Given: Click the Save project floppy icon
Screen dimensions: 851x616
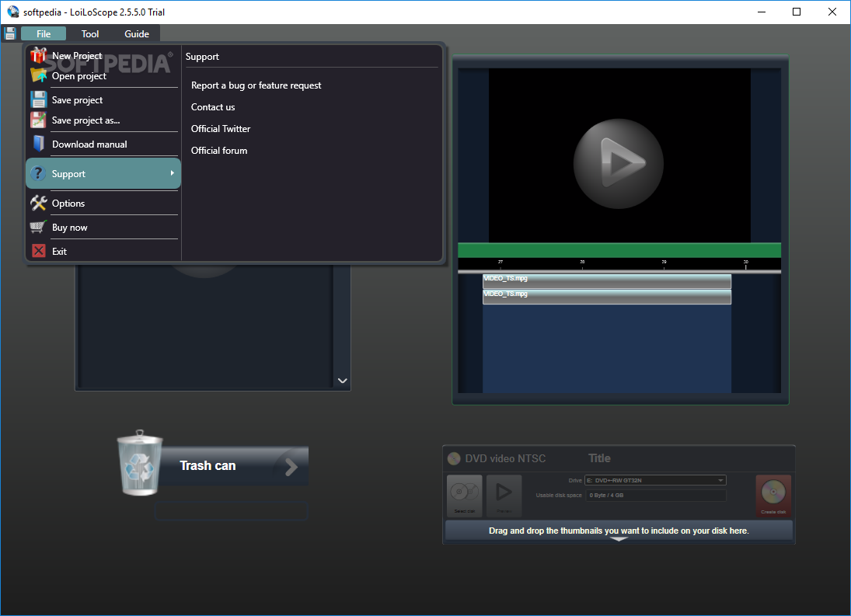Looking at the screenshot, I should [x=39, y=99].
